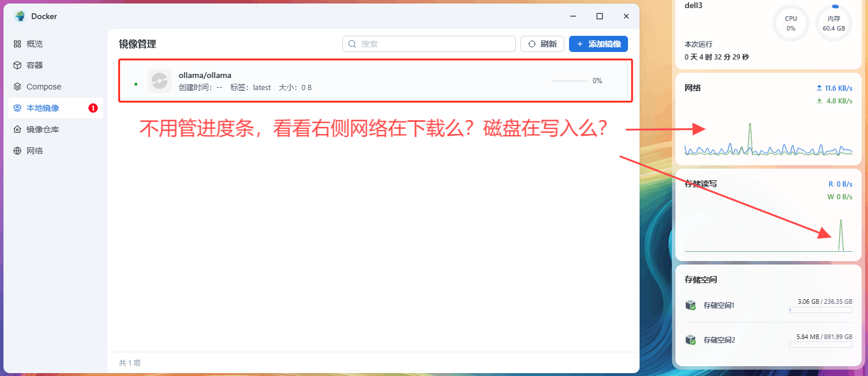The height and width of the screenshot is (376, 868).
Task: Click the 搜索 search input field
Action: coord(434,44)
